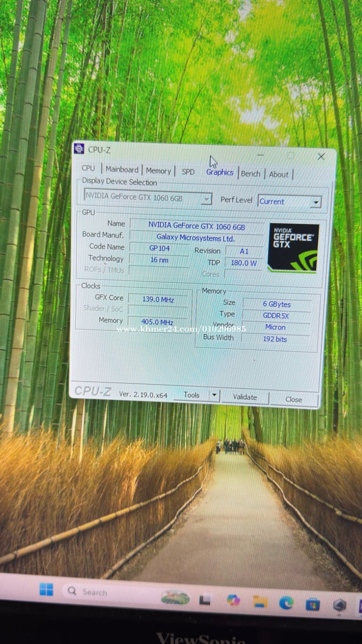The width and height of the screenshot is (362, 644).
Task: Click the A1 revision value
Action: coord(244,252)
